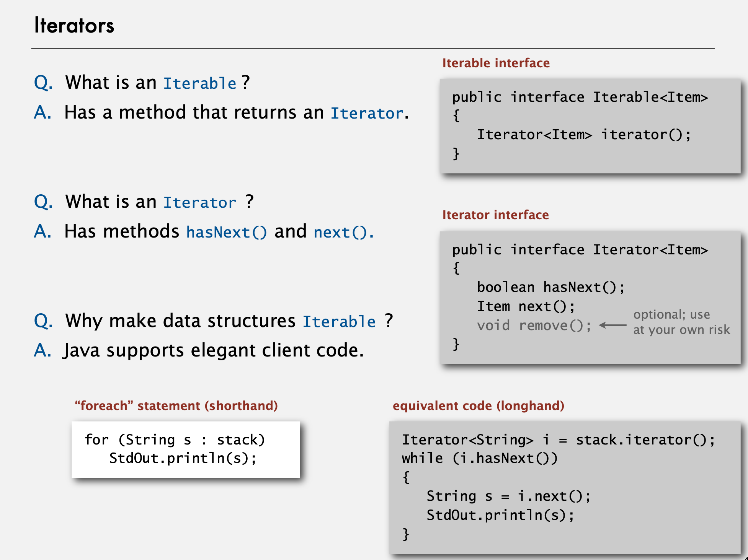Click the hasNext() text in second answer

pos(226,232)
